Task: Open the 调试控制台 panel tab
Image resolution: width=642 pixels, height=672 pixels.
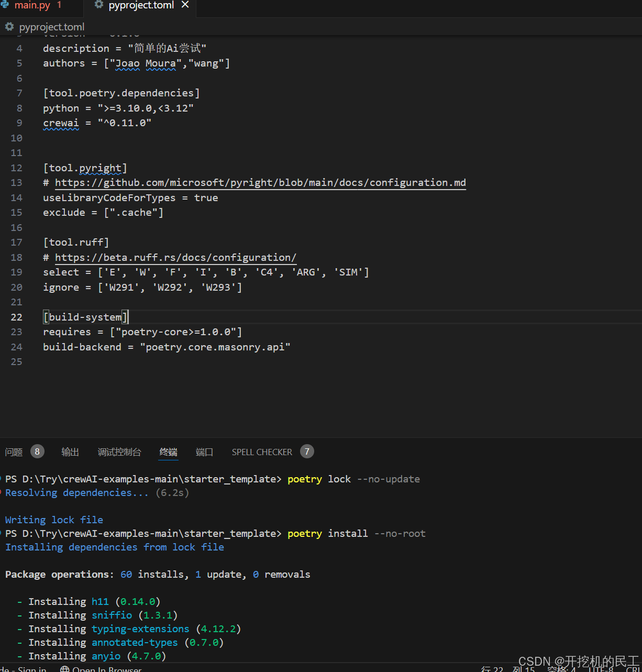Action: click(x=119, y=451)
